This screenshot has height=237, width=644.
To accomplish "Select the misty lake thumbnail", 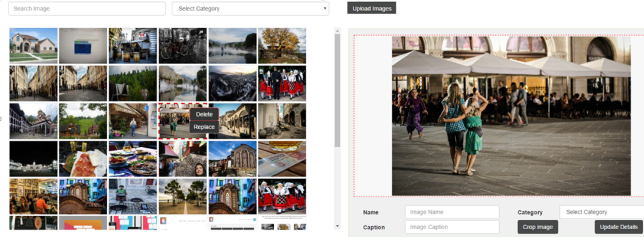I will (x=232, y=46).
